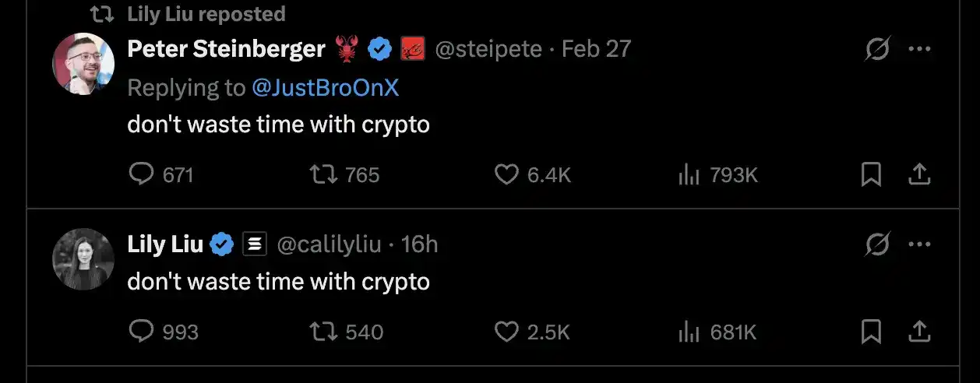980x383 pixels.
Task: Repost Lily Liu's crypto post
Action: (324, 332)
